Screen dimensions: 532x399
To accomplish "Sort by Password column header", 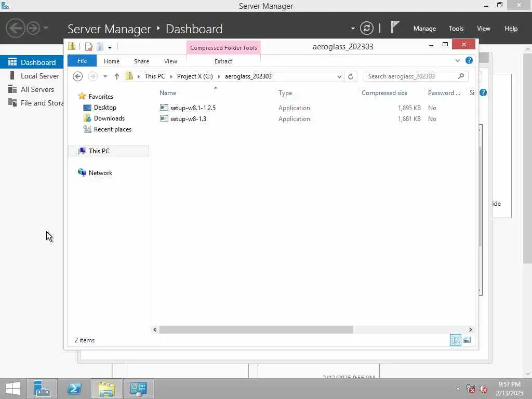I will tap(444, 93).
